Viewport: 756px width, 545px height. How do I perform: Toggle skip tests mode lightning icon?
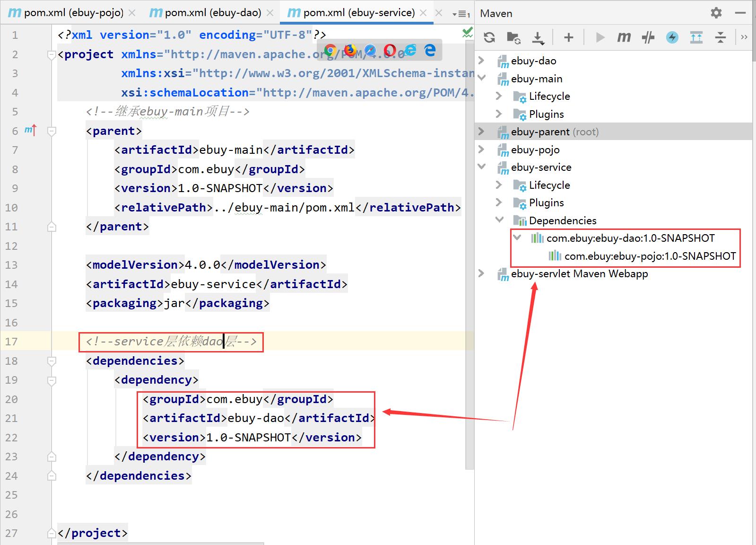(x=672, y=37)
